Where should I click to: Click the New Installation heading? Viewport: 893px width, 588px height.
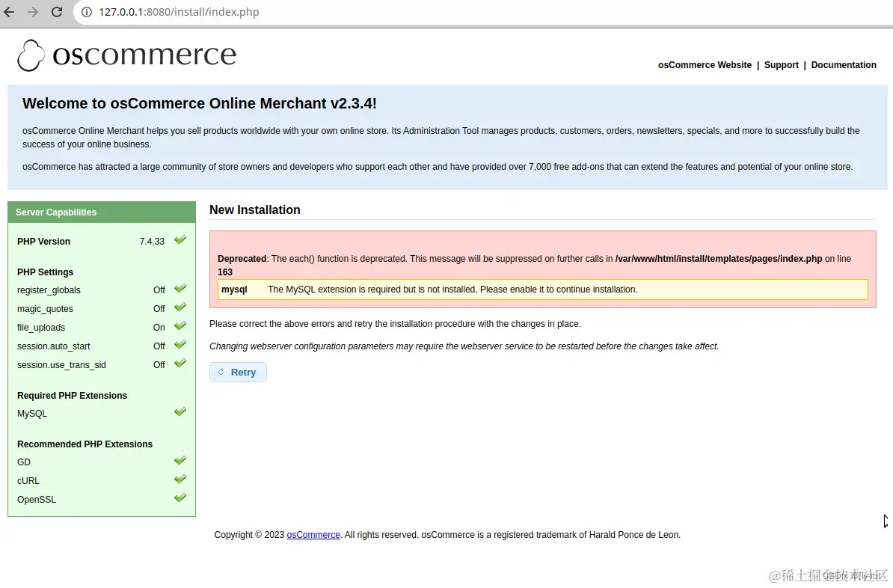[x=254, y=209]
